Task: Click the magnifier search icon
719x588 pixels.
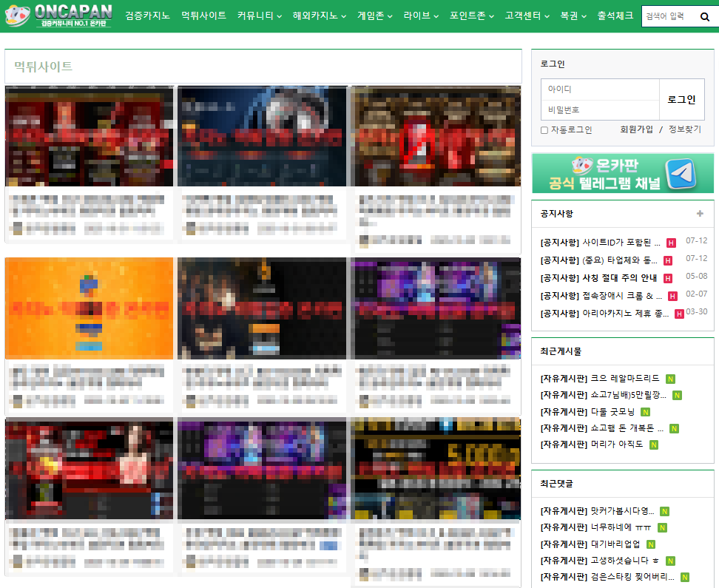Action: click(x=704, y=16)
